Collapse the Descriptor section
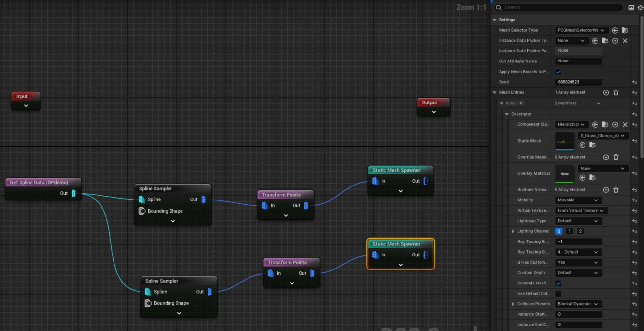The width and height of the screenshot is (644, 331). 507,114
